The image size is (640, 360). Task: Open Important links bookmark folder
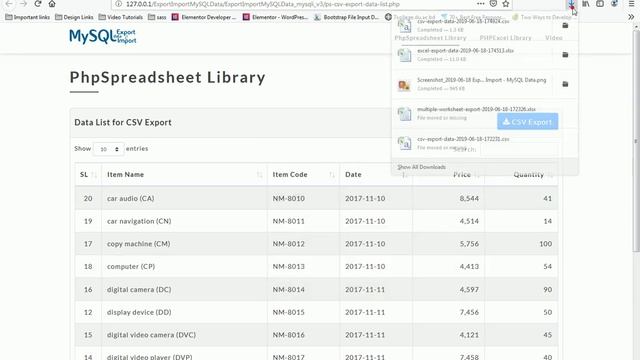[x=27, y=17]
